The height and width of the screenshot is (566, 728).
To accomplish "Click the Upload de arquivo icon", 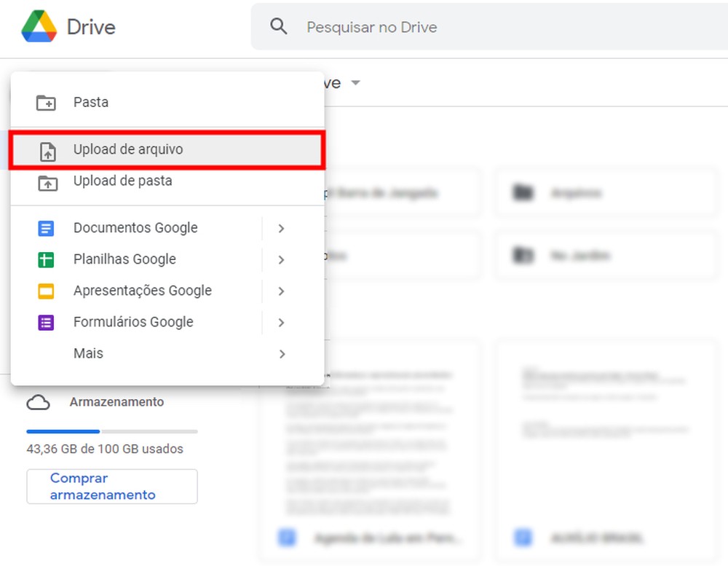I will [47, 150].
